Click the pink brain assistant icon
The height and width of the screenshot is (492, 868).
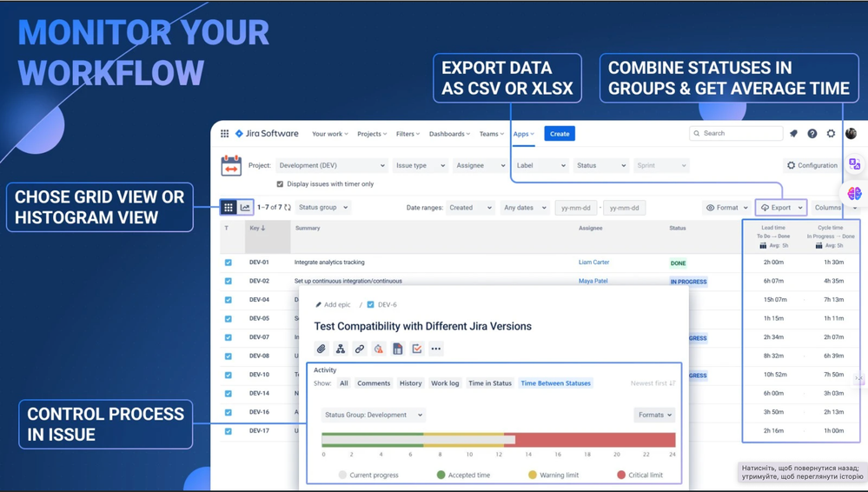855,193
